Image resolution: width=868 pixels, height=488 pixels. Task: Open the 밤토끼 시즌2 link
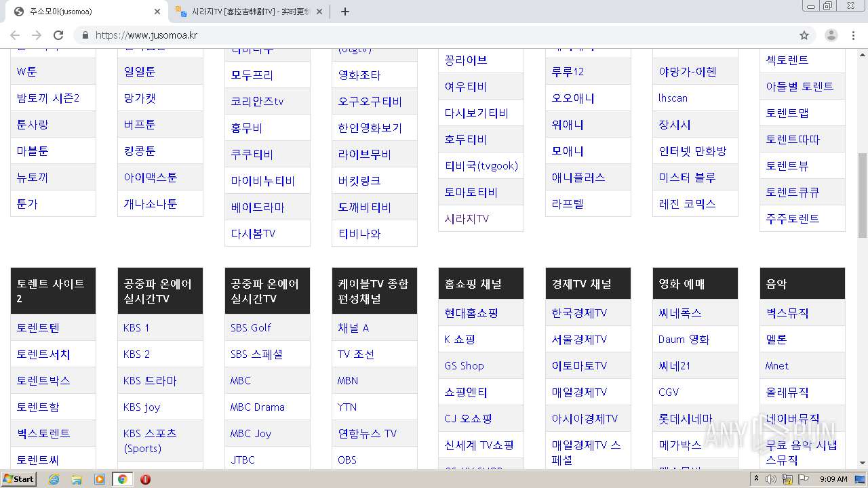pos(48,98)
